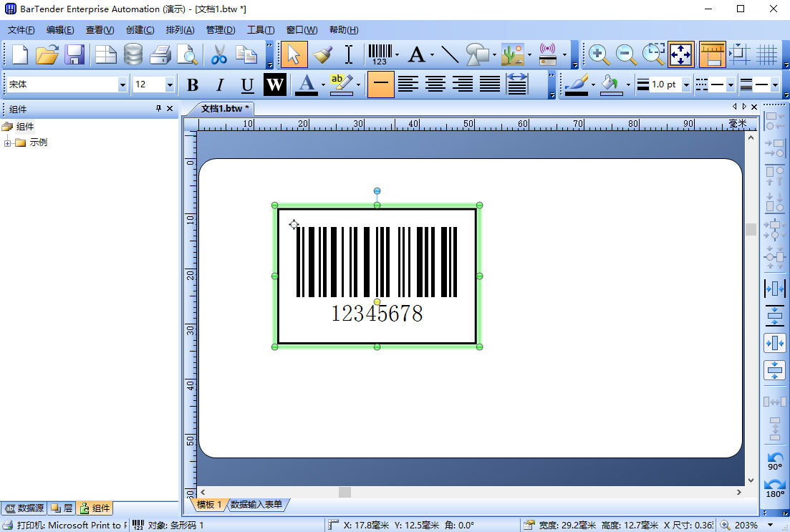Open the 文件(F) menu
Image resolution: width=790 pixels, height=532 pixels.
21,30
